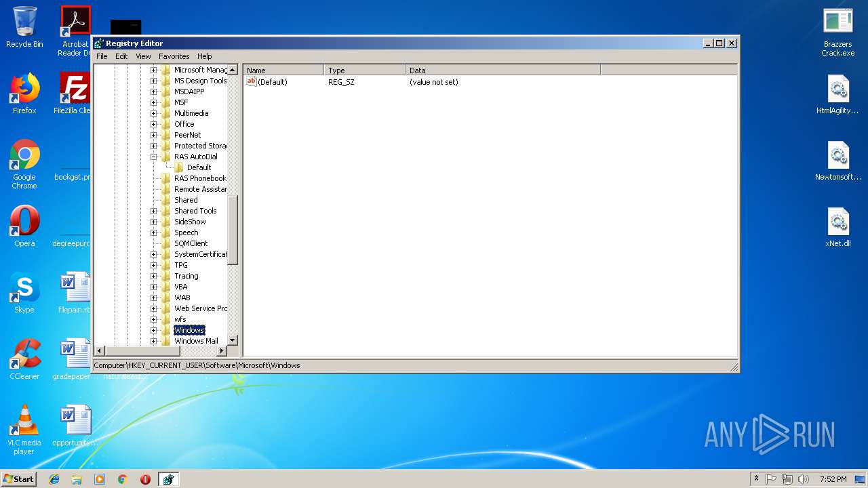Expand the Speech key
This screenshot has width=868, height=488.
click(x=154, y=232)
